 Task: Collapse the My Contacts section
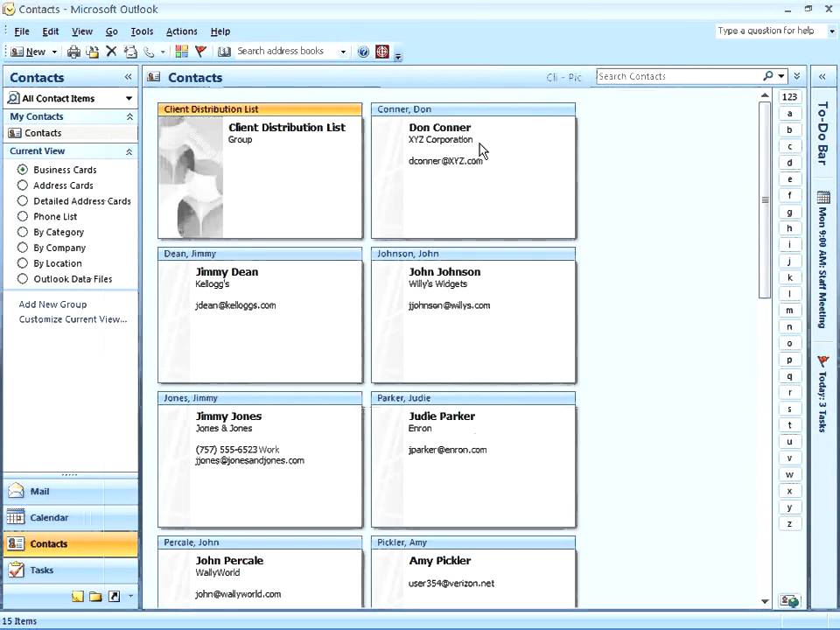(129, 116)
